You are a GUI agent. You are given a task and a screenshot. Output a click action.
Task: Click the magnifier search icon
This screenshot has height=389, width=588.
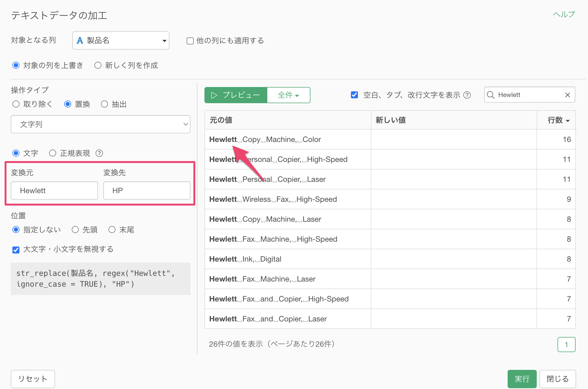(x=491, y=95)
